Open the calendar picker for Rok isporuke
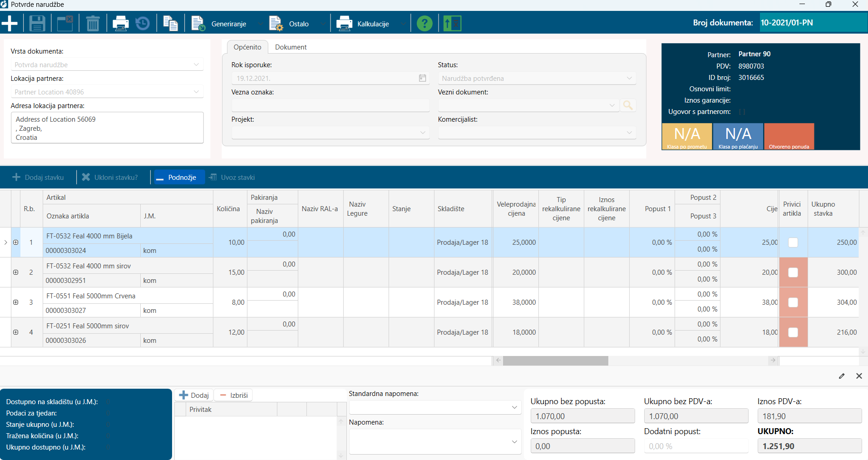868x460 pixels. tap(422, 78)
